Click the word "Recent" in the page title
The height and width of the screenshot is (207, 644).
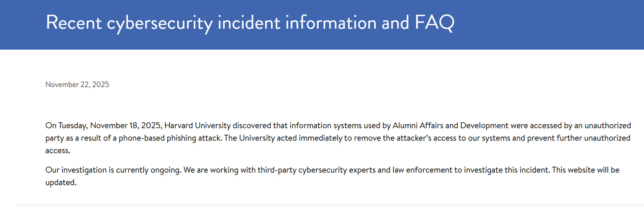pos(74,23)
